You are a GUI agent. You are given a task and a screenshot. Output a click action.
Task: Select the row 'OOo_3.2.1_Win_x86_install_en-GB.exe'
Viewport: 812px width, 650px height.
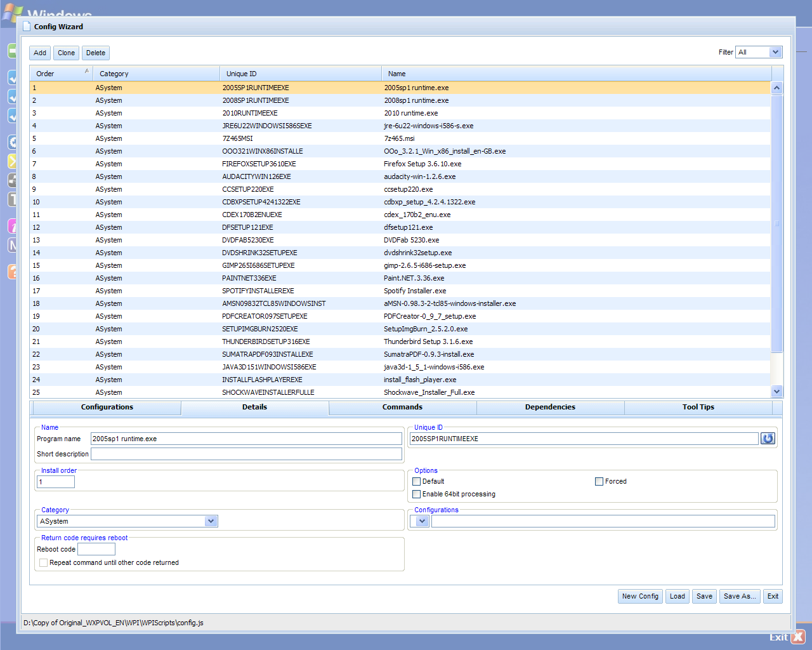tap(400, 151)
